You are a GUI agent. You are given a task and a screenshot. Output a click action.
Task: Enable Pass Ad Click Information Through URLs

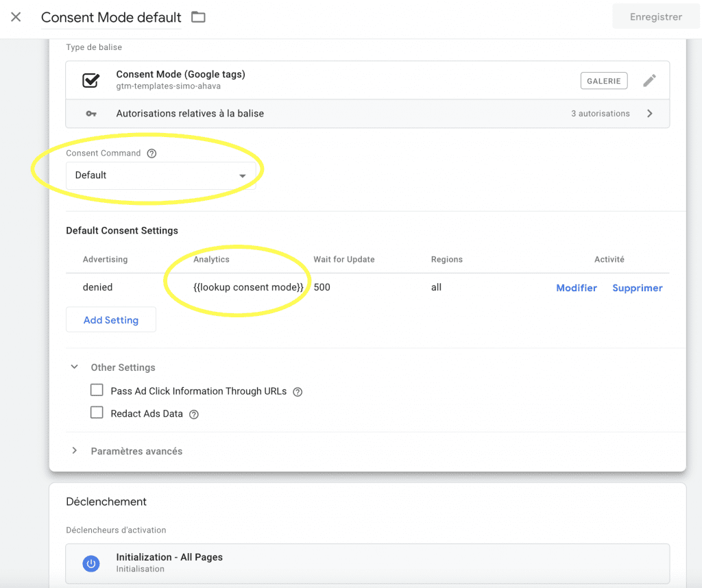pyautogui.click(x=97, y=391)
